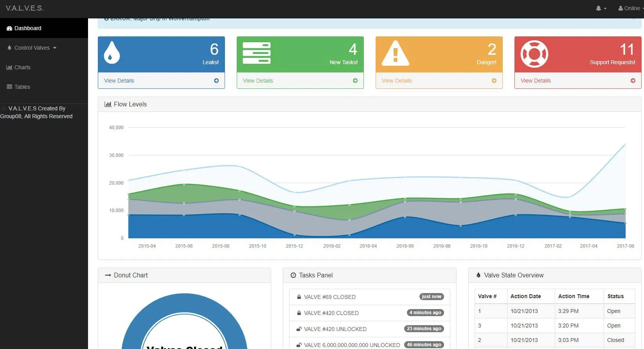The height and width of the screenshot is (349, 644).
Task: Click the water drop Leaks icon
Action: coord(112,53)
